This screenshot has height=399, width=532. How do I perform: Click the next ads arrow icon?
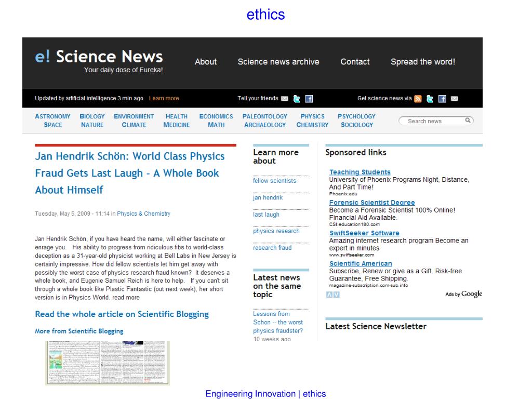click(x=336, y=295)
